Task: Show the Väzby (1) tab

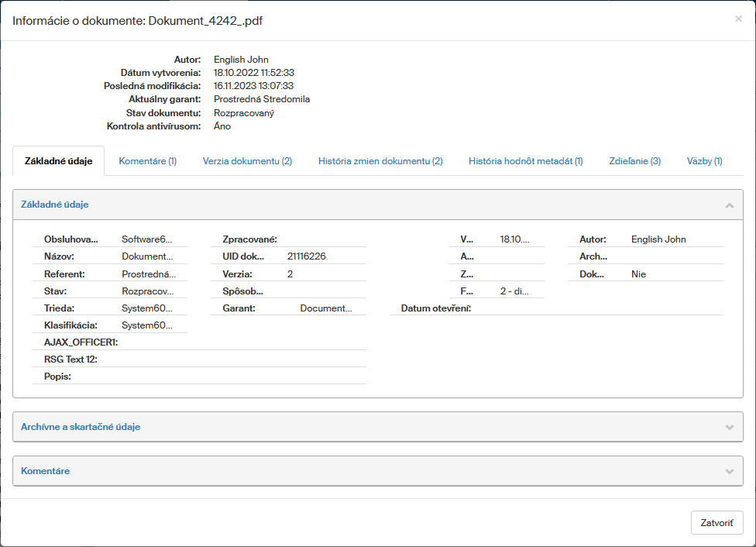Action: tap(704, 161)
